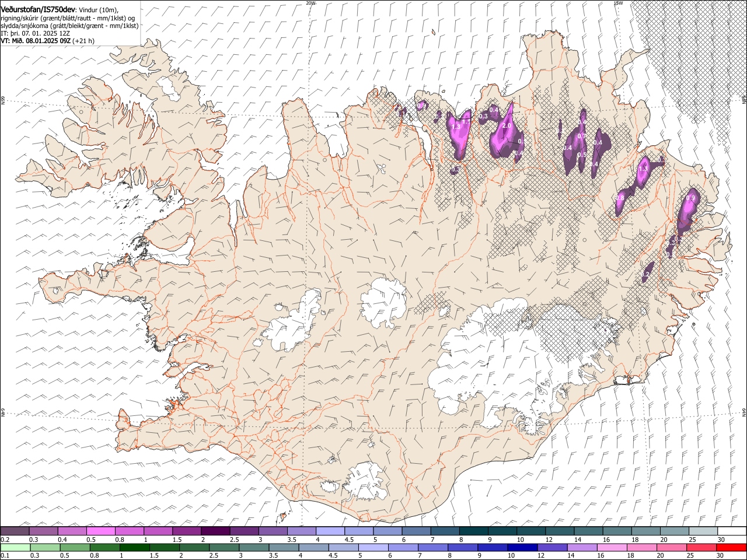Click the 'VT: Mið. 08.01.2025 09Z (+21 h)' line
Viewport: 747px width, 560px height.
[47, 41]
